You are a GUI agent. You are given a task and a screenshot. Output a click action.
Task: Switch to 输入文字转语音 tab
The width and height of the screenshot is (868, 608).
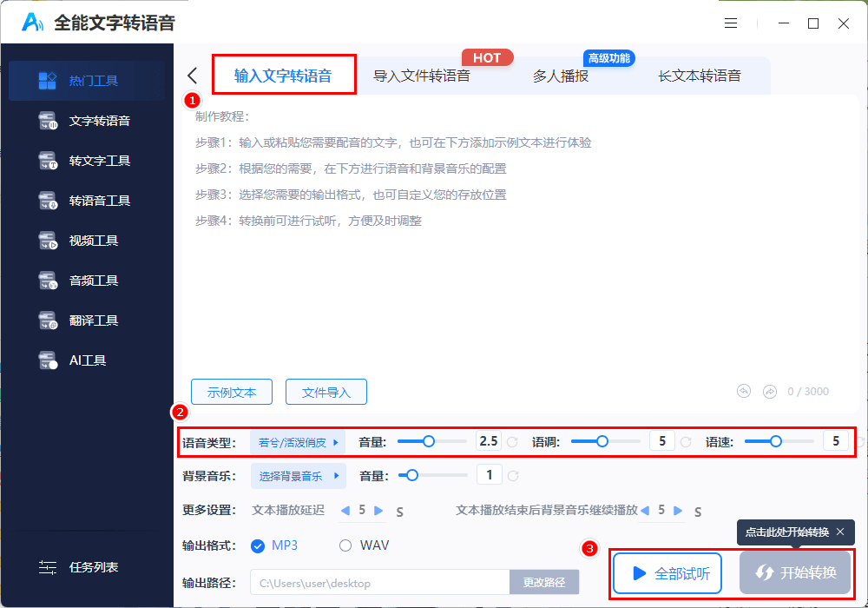[x=284, y=76]
